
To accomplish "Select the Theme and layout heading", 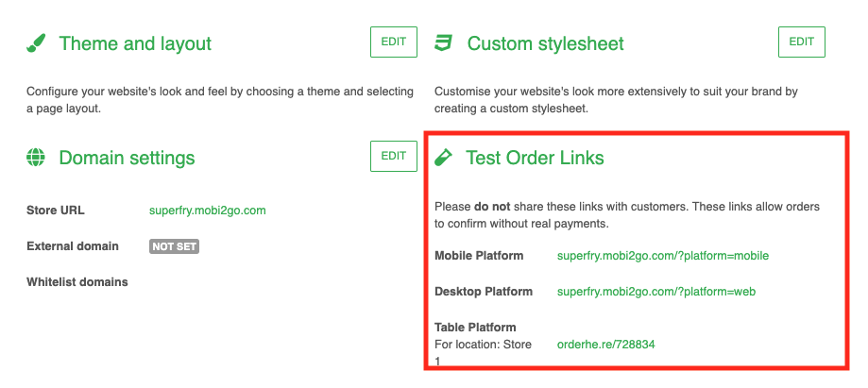I will (135, 44).
